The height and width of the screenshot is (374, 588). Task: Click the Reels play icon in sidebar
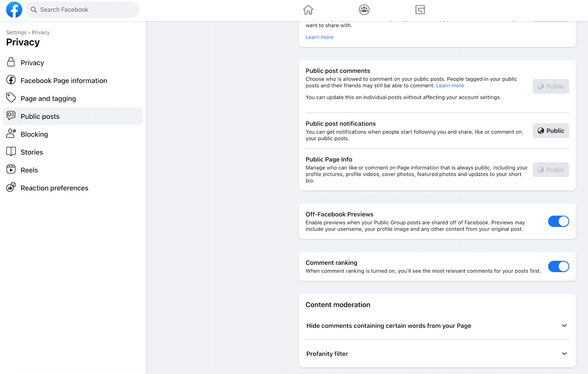pyautogui.click(x=11, y=169)
